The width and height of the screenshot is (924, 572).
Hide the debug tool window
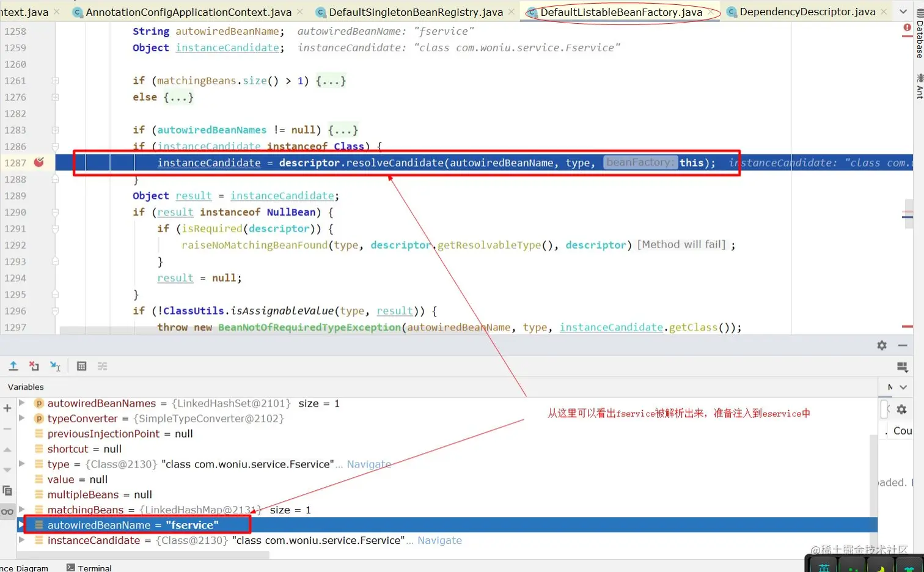[903, 345]
